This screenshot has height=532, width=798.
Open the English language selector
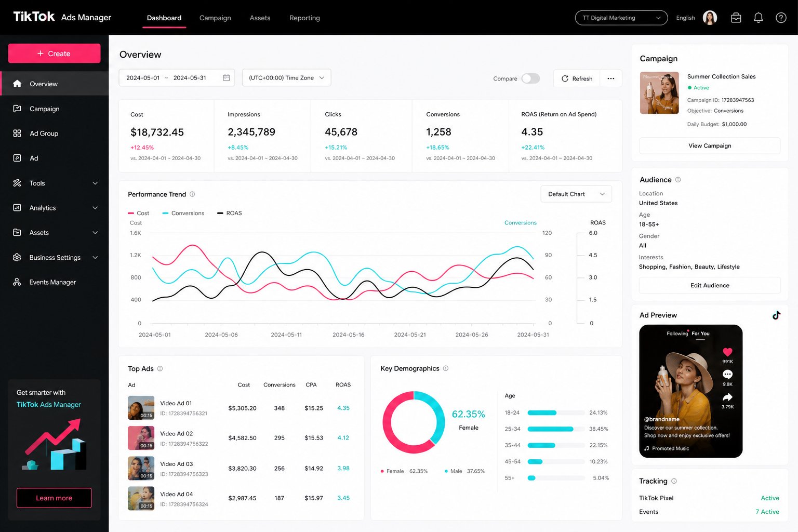[x=685, y=18]
